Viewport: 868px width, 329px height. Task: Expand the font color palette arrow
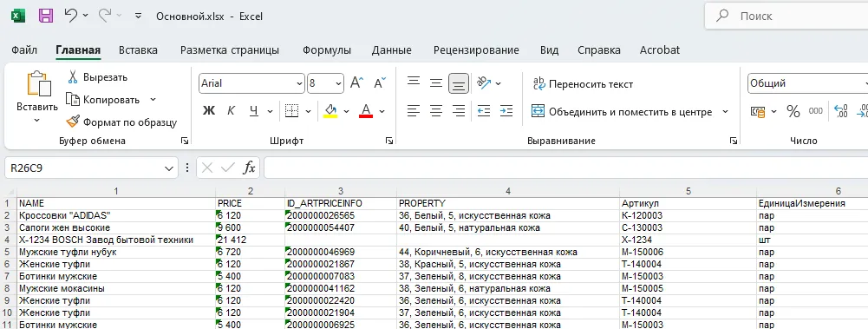tap(382, 111)
